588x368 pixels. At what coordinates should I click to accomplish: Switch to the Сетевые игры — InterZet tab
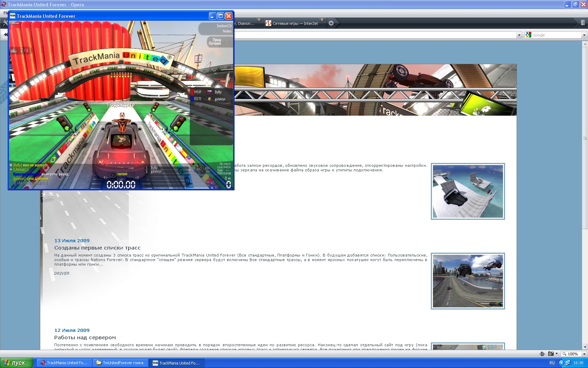point(295,23)
